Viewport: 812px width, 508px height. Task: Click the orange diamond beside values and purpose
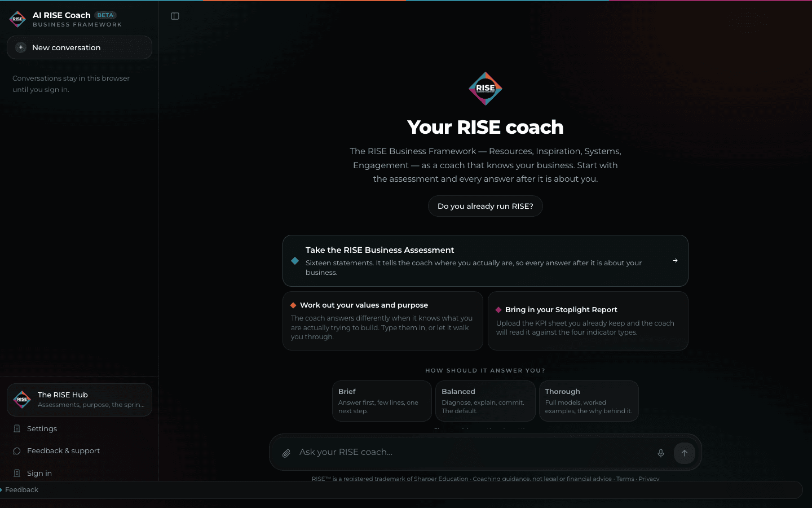(x=293, y=305)
